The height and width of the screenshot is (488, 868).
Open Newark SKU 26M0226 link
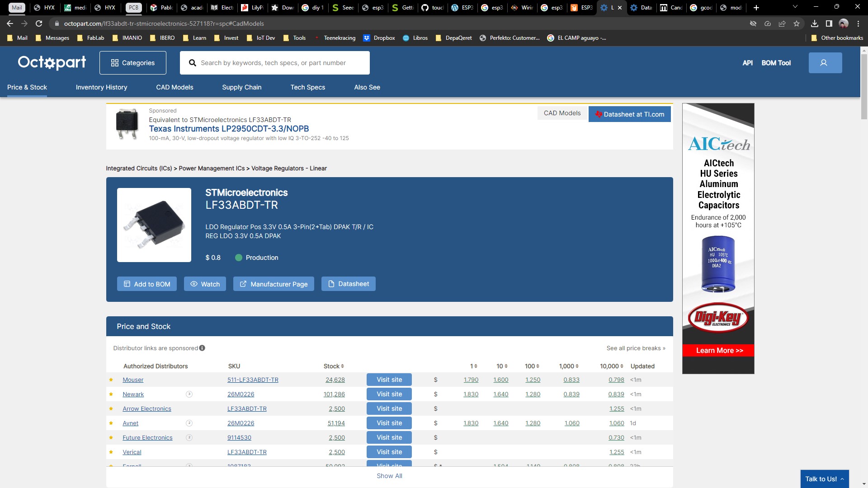coord(241,394)
